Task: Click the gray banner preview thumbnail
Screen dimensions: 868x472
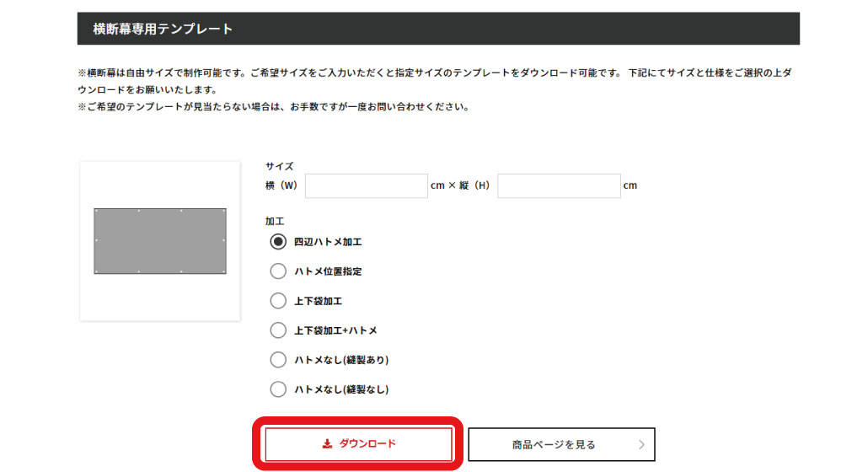Action: (x=160, y=241)
